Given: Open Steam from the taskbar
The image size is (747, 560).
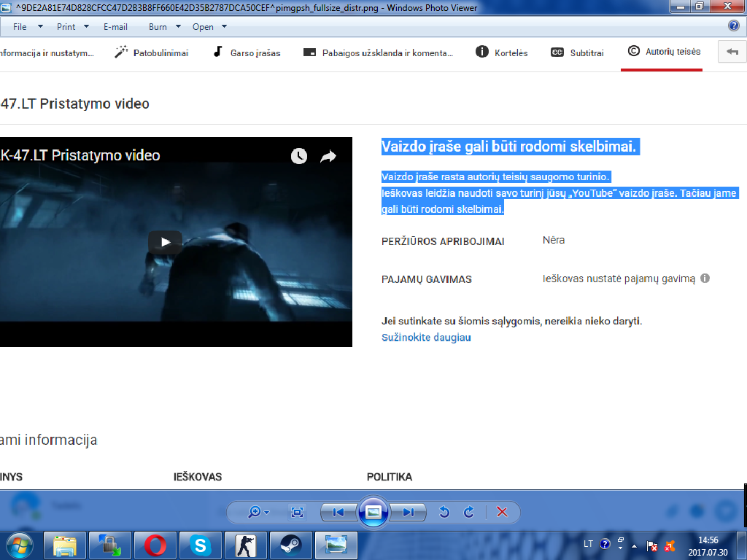Looking at the screenshot, I should click(290, 545).
